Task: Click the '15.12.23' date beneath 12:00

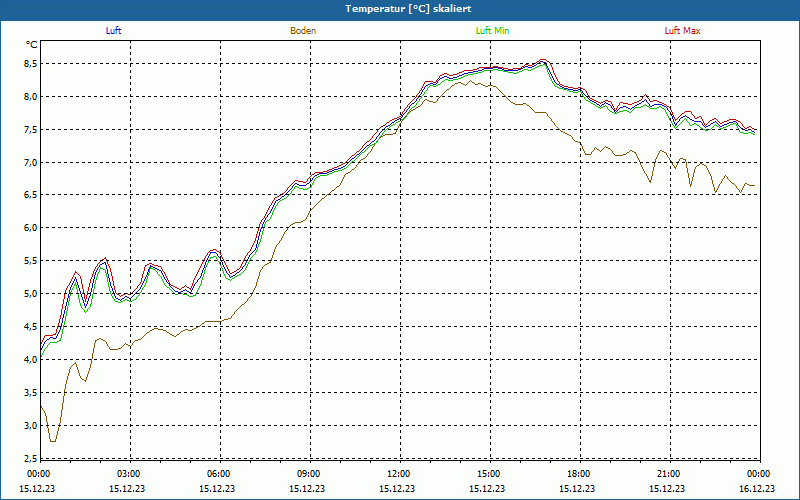Action: coord(398,488)
